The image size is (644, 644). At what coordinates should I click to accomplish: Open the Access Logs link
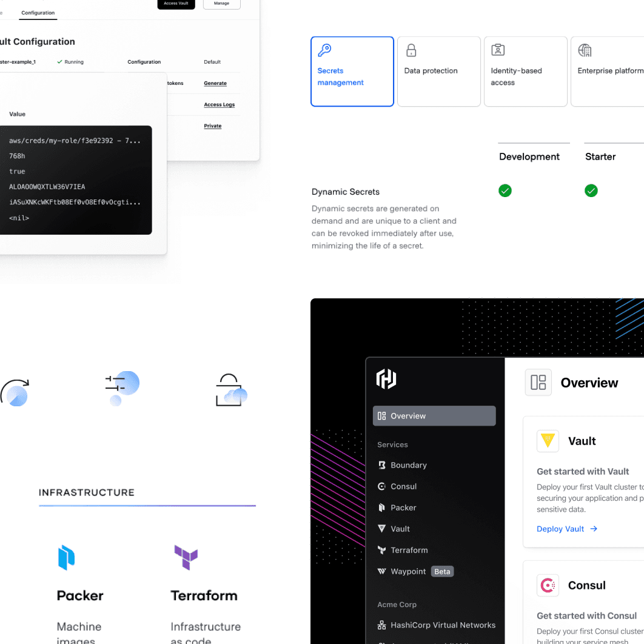click(220, 104)
